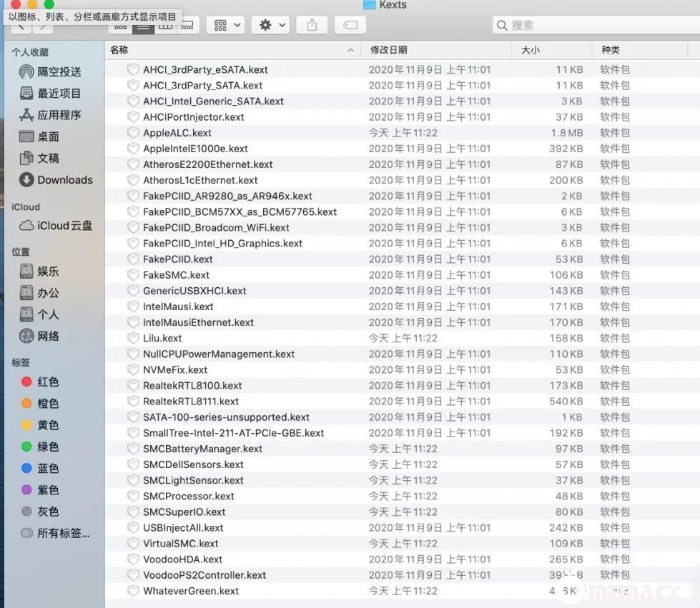Open 应用程序 in the sidebar

(59, 115)
